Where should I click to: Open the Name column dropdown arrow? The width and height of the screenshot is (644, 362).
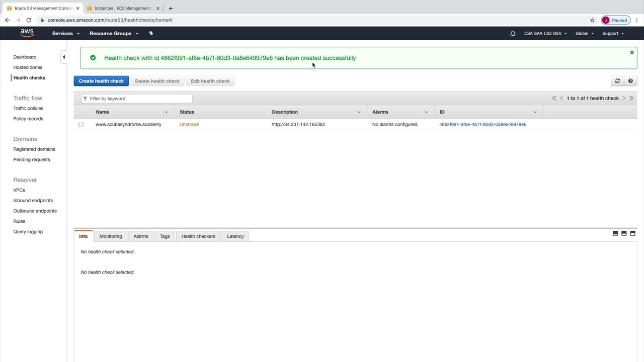click(x=166, y=112)
